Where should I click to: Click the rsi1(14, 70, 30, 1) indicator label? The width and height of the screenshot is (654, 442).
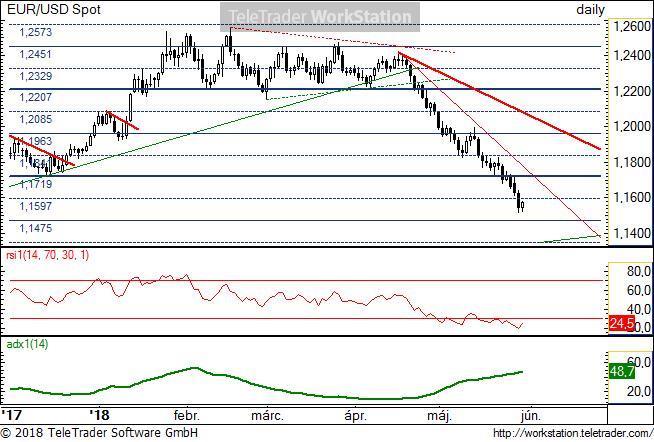(47, 255)
